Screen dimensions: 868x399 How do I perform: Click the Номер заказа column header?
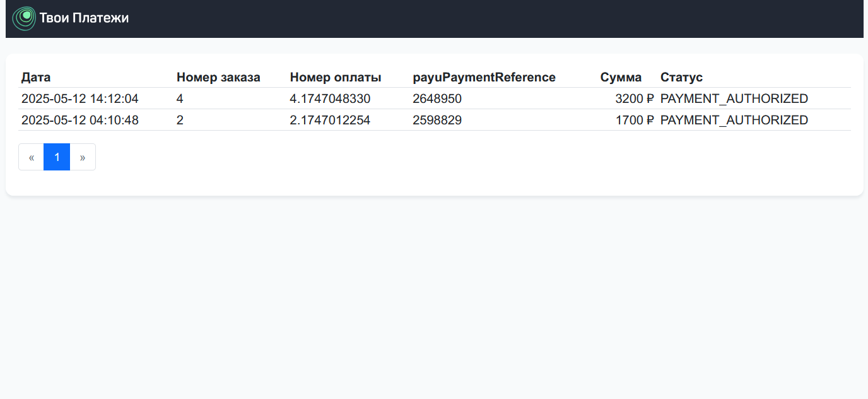click(218, 77)
